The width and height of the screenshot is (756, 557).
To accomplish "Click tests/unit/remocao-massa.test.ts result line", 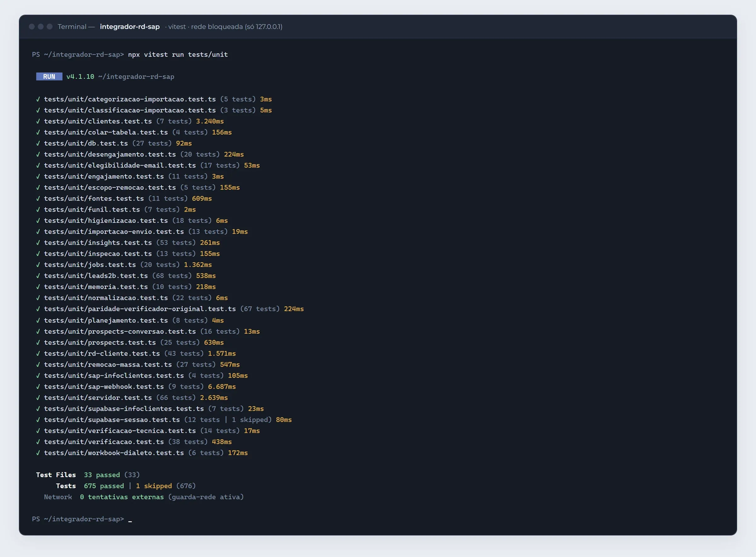I will click(x=138, y=364).
